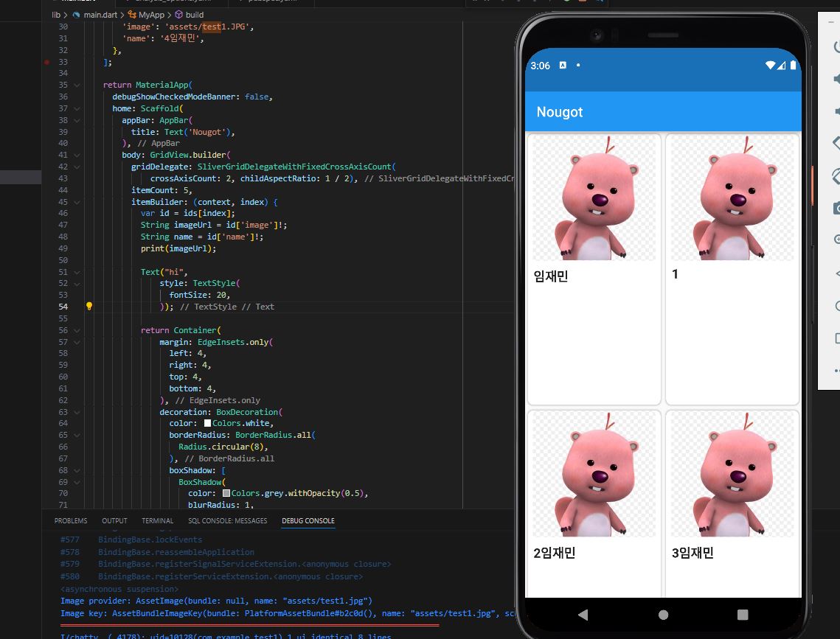The width and height of the screenshot is (840, 639).
Task: Fold the itemBuilder function at line 45
Action: click(x=77, y=202)
